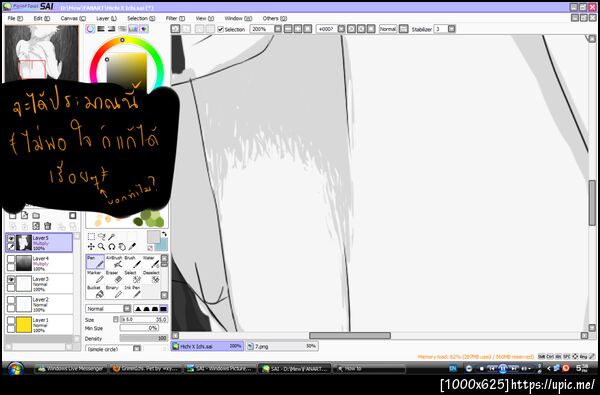
Task: Uncheck the Selection checkbox in toolbar
Action: tap(220, 29)
